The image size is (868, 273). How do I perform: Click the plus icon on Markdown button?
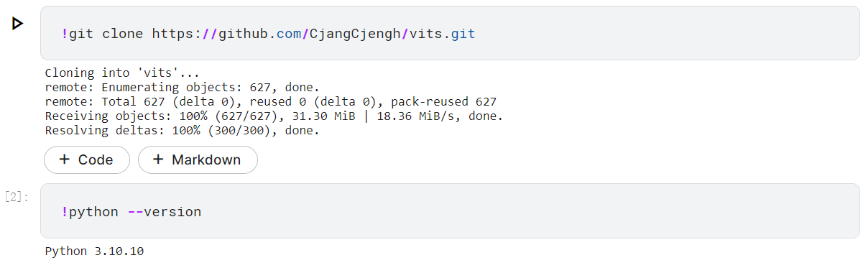coord(158,159)
